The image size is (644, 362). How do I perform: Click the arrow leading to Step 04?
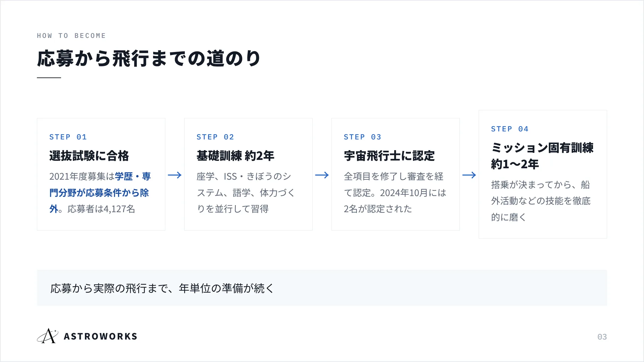(469, 175)
